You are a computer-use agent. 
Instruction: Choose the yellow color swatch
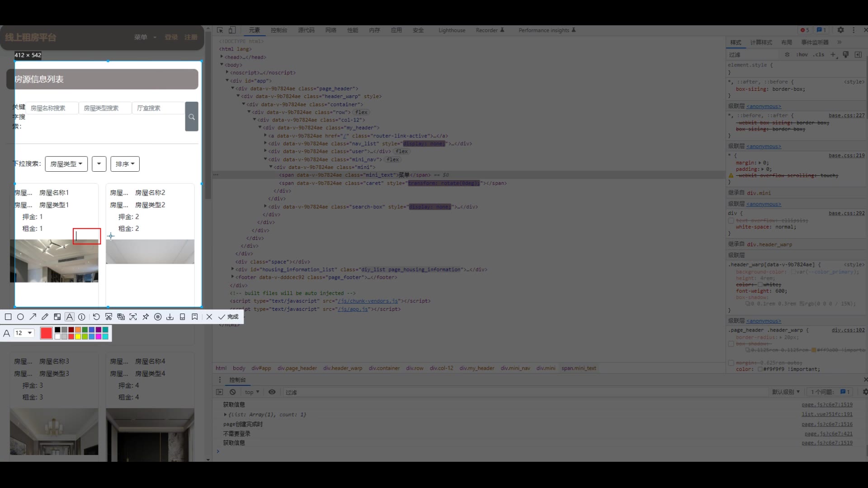pyautogui.click(x=78, y=337)
